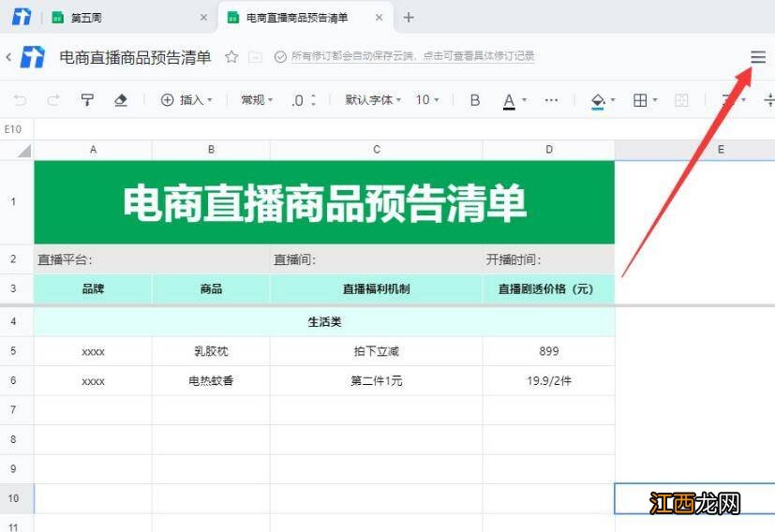Expand the borders dropdown arrow
775x532 pixels.
(655, 100)
